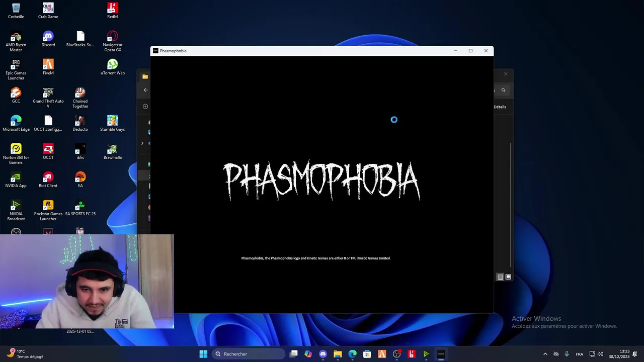Open the FRA keyboard language switcher

pyautogui.click(x=580, y=354)
